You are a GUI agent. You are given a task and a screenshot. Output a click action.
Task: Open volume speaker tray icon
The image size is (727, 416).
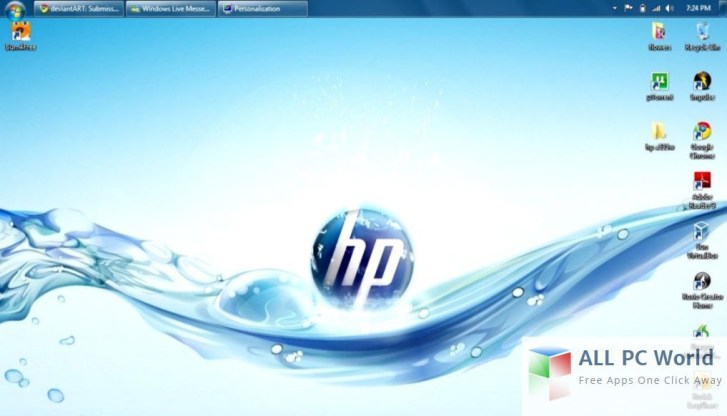(x=670, y=8)
